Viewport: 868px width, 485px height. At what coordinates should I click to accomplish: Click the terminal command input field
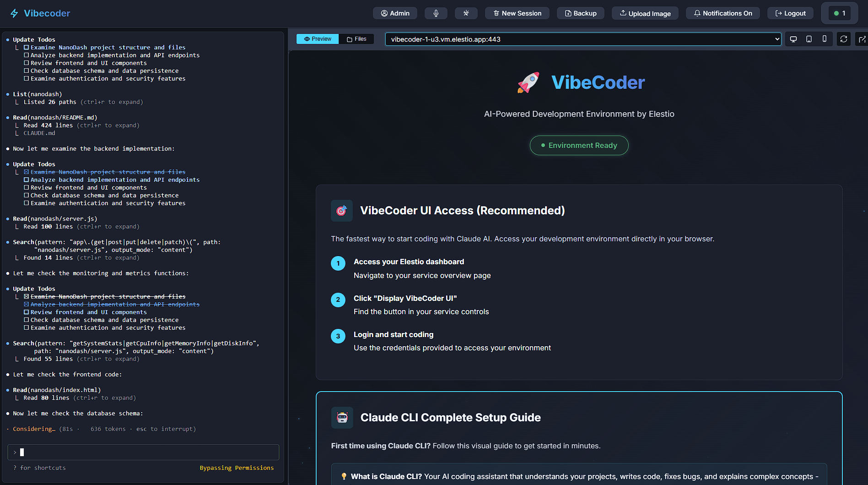click(143, 452)
